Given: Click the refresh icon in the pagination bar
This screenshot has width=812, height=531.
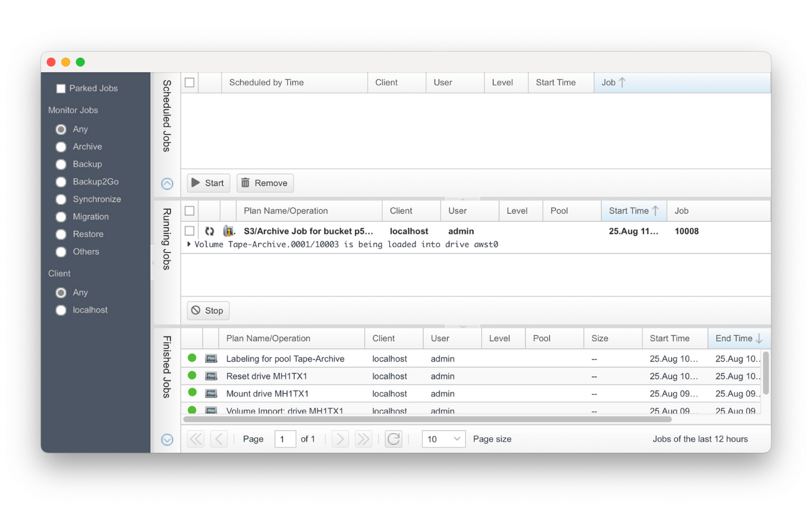Looking at the screenshot, I should (x=393, y=439).
